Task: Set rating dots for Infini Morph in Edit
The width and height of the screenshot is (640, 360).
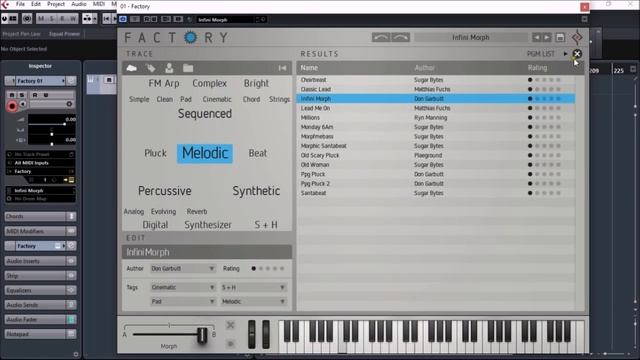Action: tap(268, 269)
